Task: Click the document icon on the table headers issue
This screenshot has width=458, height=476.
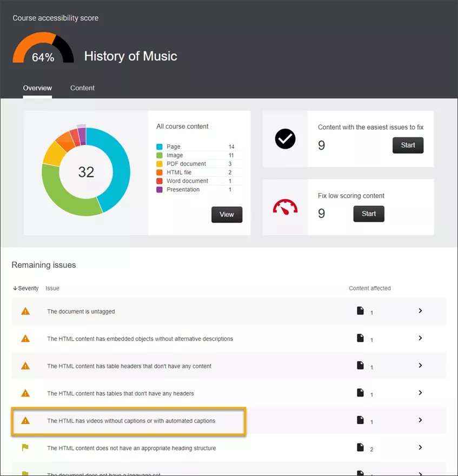Action: (361, 366)
